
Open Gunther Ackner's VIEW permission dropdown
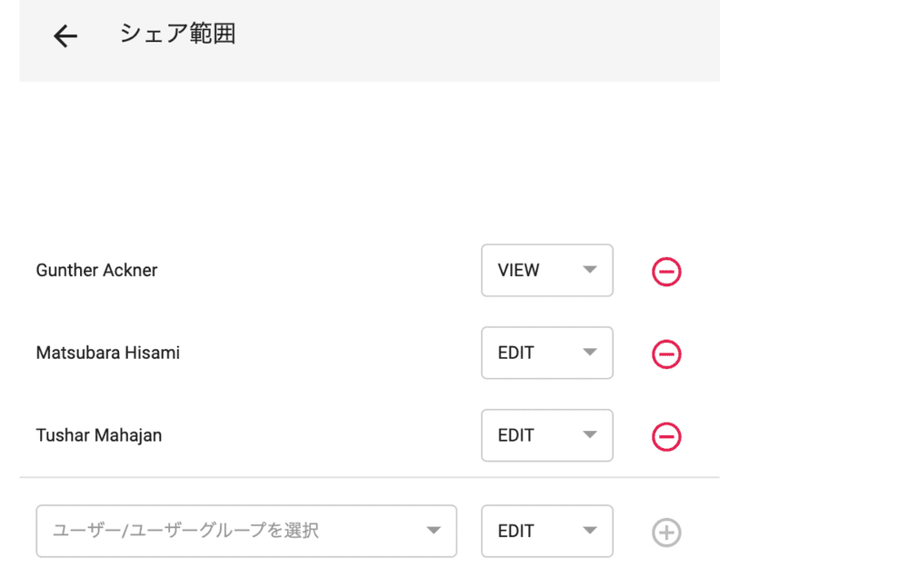[x=546, y=271]
